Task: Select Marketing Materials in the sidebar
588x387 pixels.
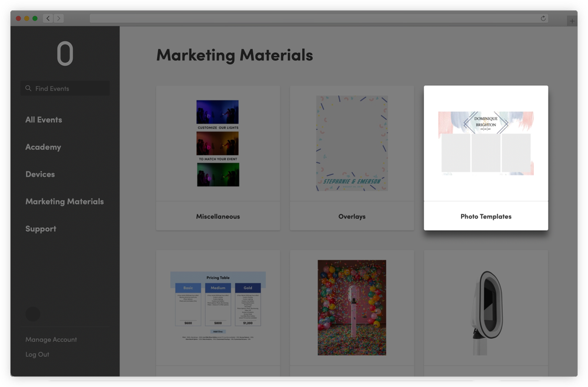Action: click(x=65, y=201)
